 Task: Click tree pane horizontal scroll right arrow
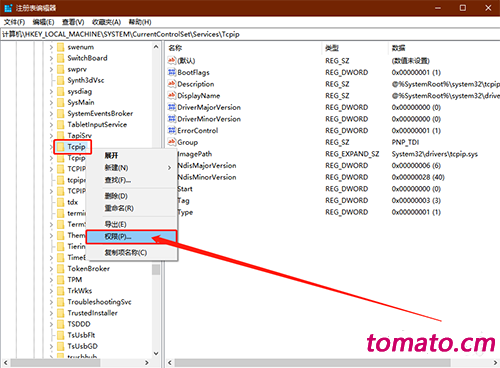point(147,362)
